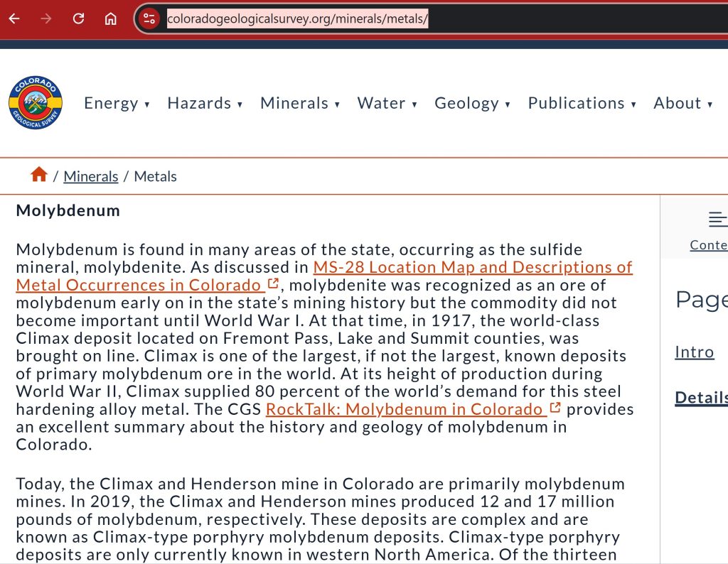
Task: Open the Water menu
Action: (x=387, y=104)
